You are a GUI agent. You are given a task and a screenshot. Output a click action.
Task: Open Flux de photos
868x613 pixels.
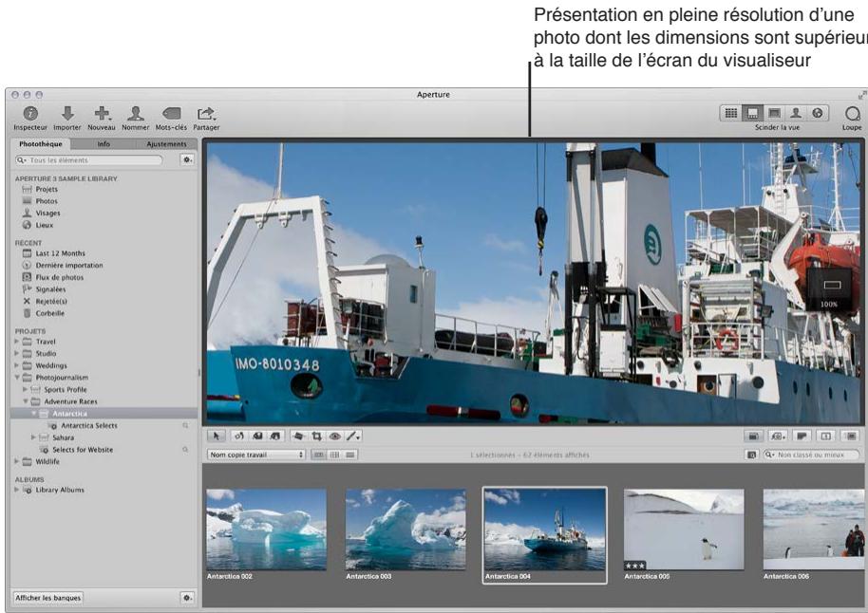(x=59, y=278)
